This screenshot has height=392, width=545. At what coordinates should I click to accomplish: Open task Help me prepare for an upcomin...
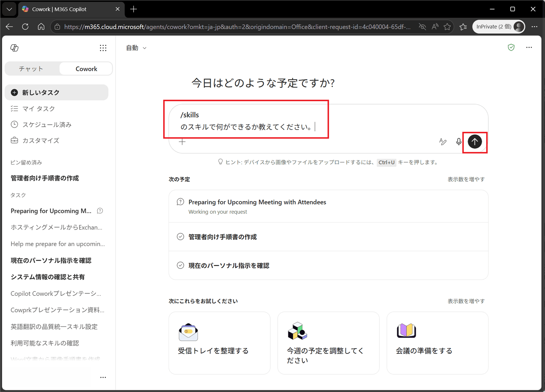pyautogui.click(x=57, y=244)
